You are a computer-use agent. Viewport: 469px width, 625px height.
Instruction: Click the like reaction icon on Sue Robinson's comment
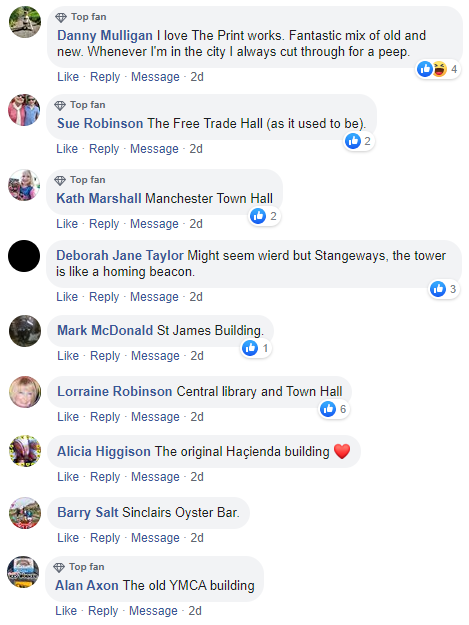pyautogui.click(x=353, y=141)
